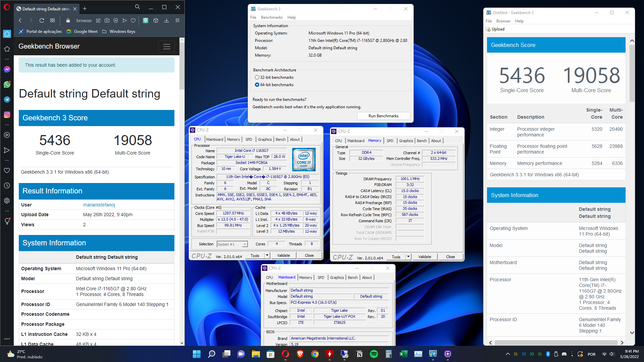This screenshot has height=362, width=644.
Task: Open Opera sidebar settings gear
Action: tap(7, 200)
